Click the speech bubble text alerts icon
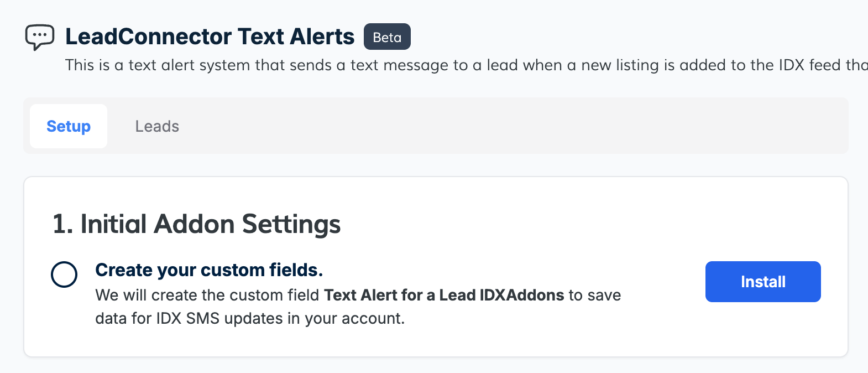The image size is (868, 373). [40, 37]
